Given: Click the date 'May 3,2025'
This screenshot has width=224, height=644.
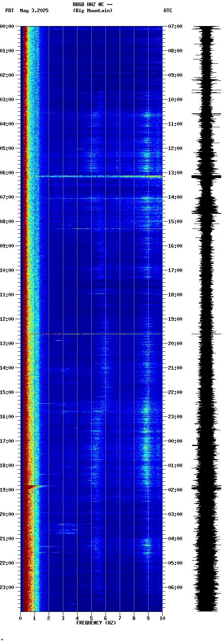Looking at the screenshot, I should [34, 11].
